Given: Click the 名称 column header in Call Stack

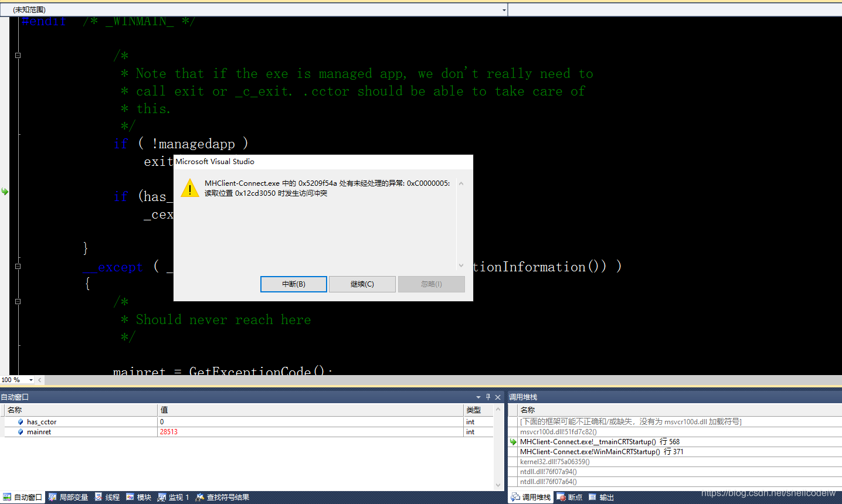Looking at the screenshot, I should point(680,410).
